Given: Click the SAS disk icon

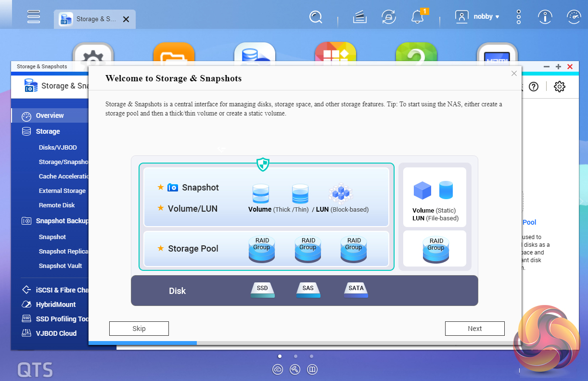Looking at the screenshot, I should click(x=308, y=290).
